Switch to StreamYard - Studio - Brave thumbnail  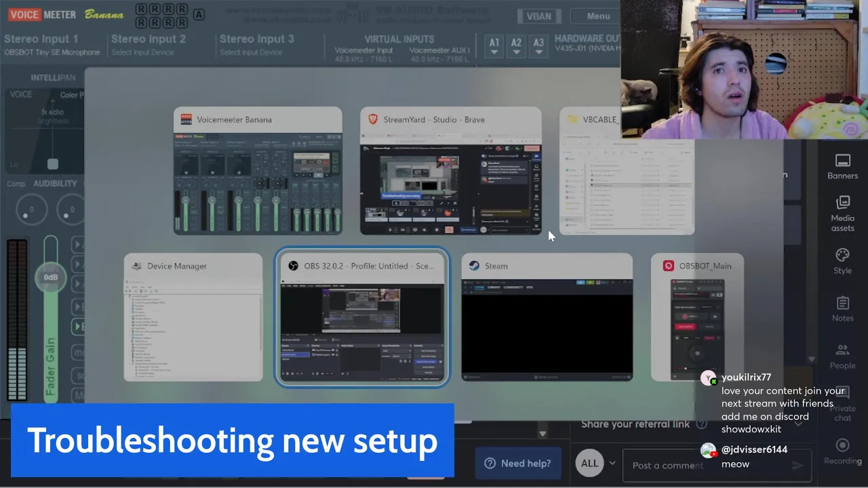pos(450,171)
